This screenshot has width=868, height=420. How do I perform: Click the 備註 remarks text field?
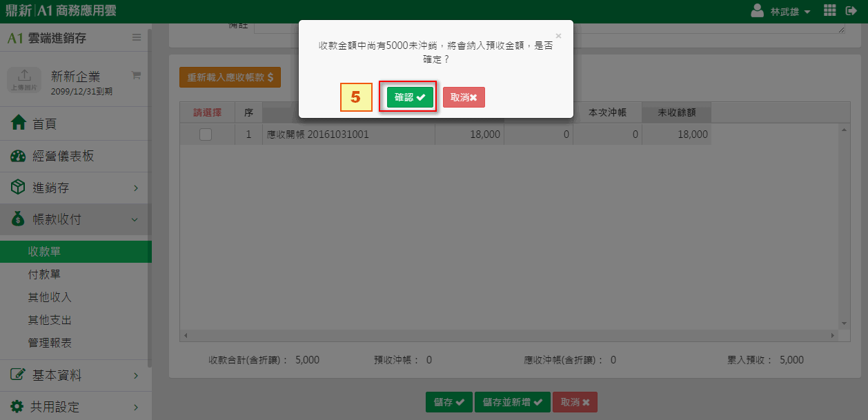549,28
